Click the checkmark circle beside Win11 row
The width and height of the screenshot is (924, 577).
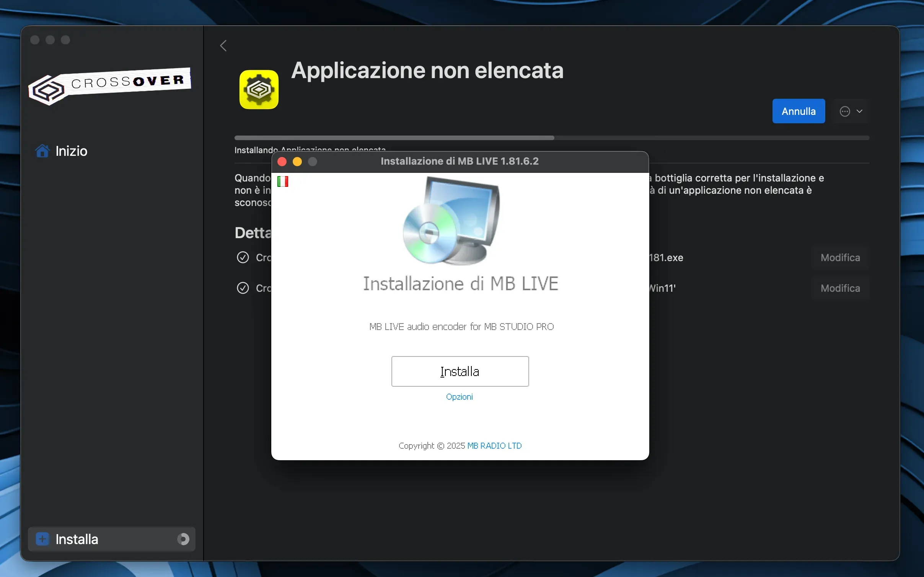[243, 288]
